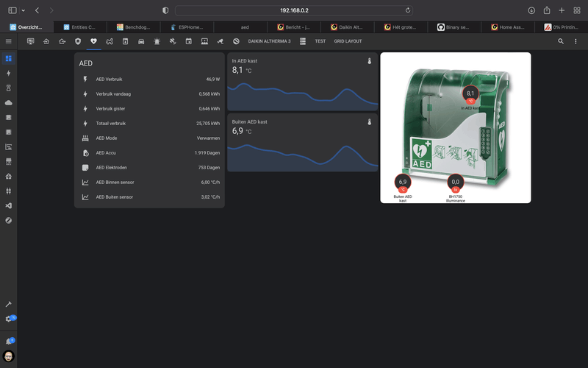Toggle the Safari sidebar button
The image size is (588, 368).
12,10
